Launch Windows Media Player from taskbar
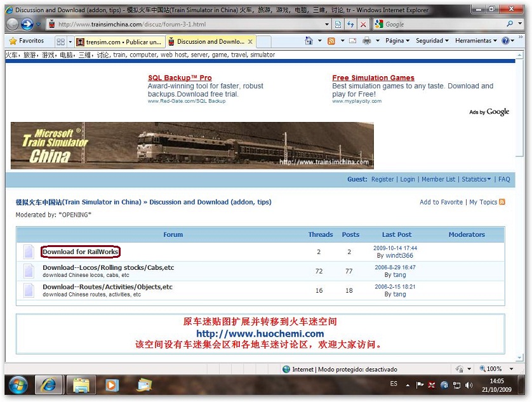 click(112, 385)
